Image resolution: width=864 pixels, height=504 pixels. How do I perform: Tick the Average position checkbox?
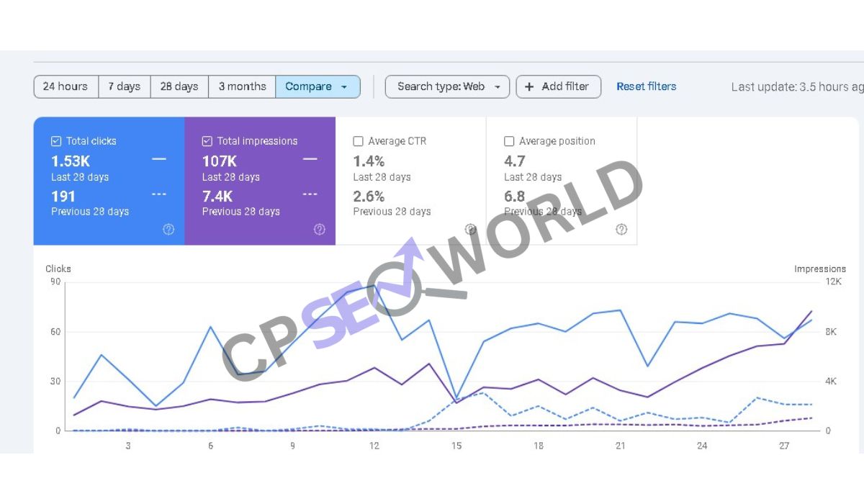[x=509, y=141]
